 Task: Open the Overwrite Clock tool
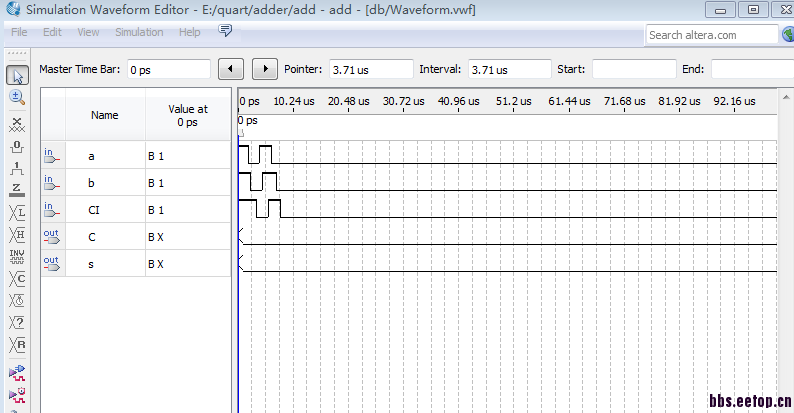pos(17,301)
